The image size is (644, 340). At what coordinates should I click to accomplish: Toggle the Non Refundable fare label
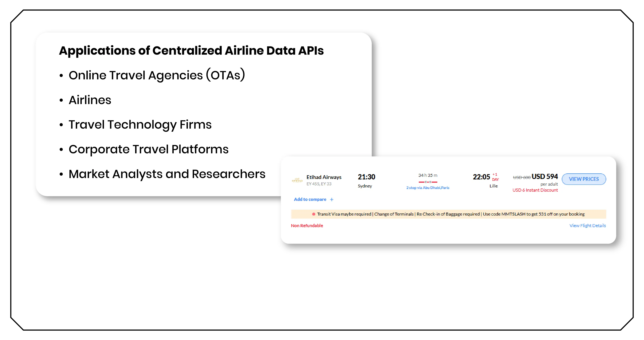click(307, 225)
